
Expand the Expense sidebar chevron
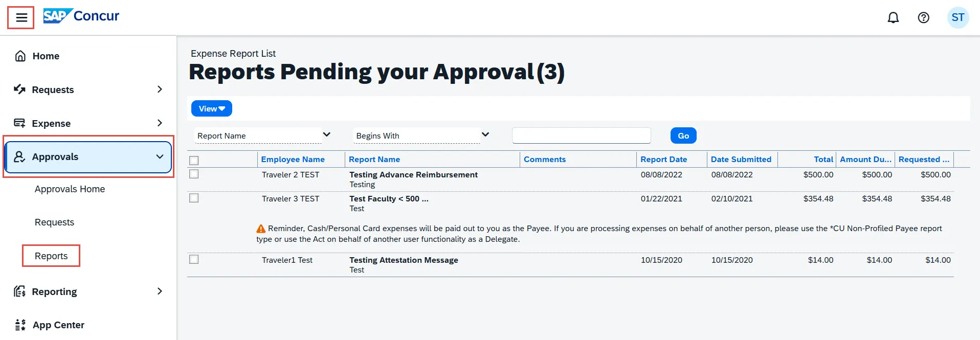pyautogui.click(x=160, y=123)
